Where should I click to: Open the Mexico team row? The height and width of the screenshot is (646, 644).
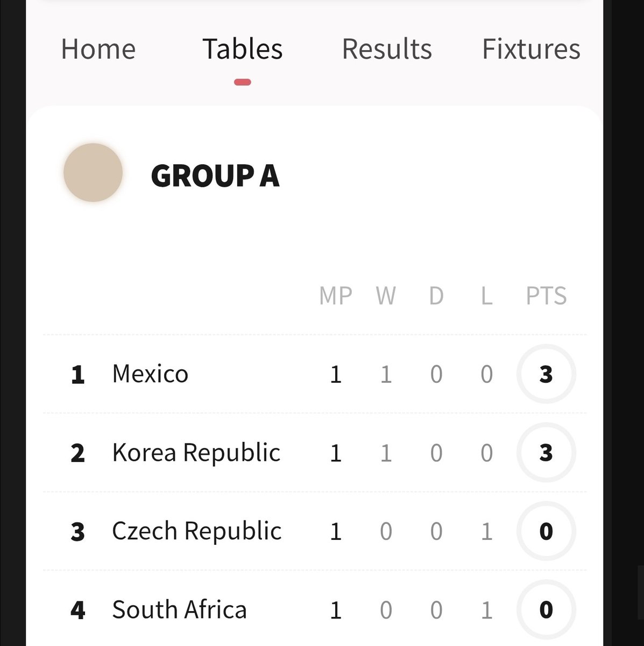click(x=315, y=374)
